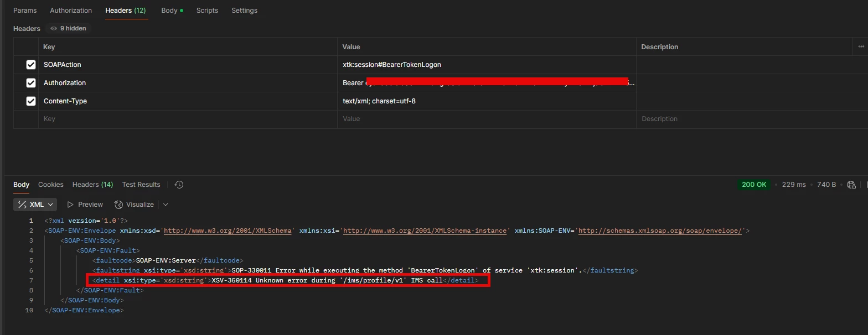The image size is (868, 335).
Task: Open the response history clock icon
Action: pos(179,185)
